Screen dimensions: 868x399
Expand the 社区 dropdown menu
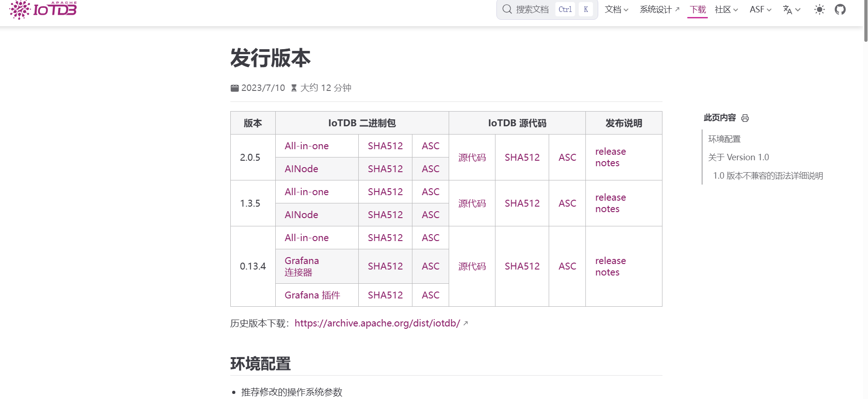click(726, 10)
